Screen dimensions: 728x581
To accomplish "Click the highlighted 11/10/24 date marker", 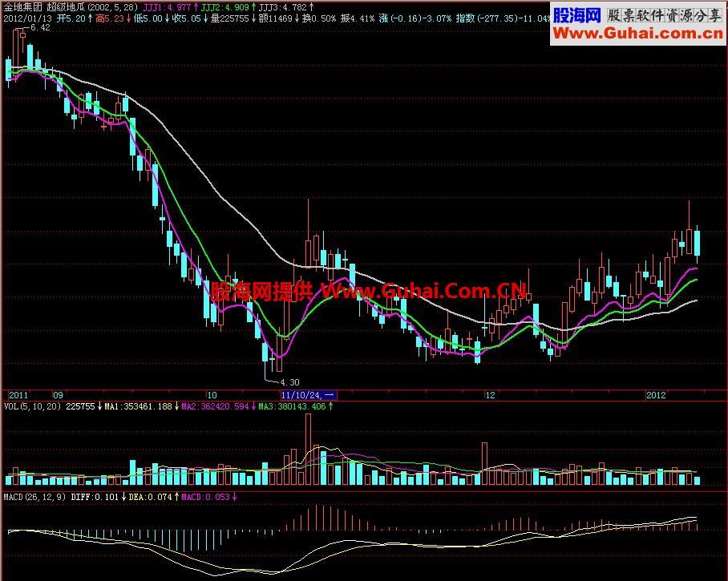I will (x=309, y=395).
